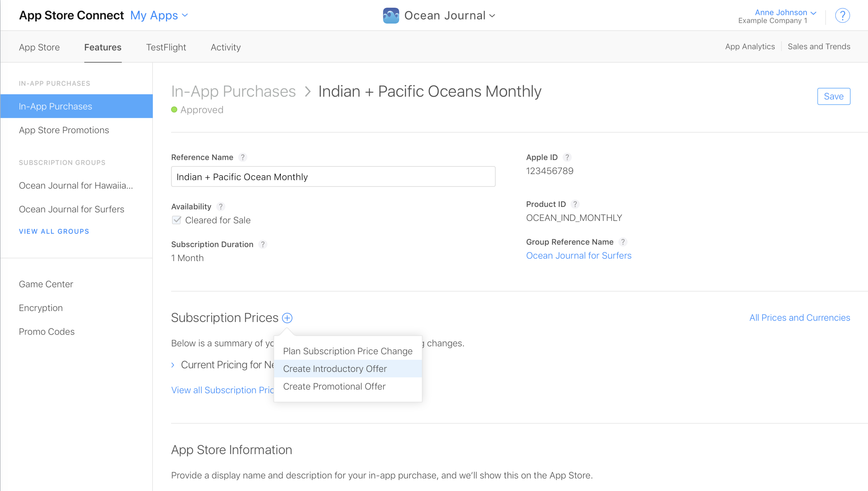Open Product ID help tooltip icon
868x491 pixels.
[x=575, y=204]
